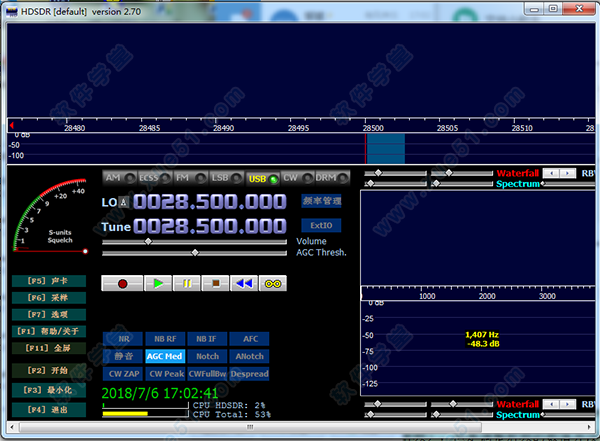Click 2000 on the audio frequency scale
600x441 pixels.
tap(487, 296)
